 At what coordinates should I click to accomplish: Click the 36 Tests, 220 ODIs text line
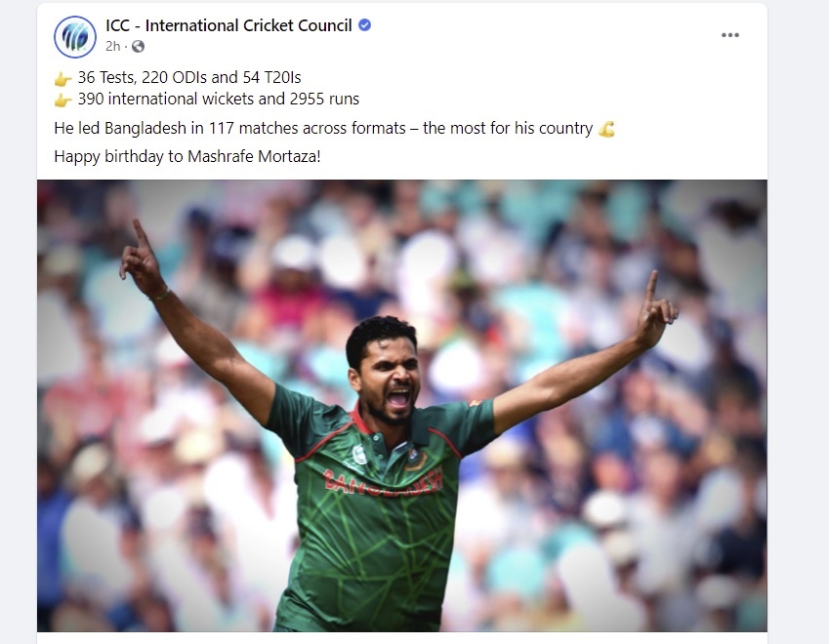(189, 78)
